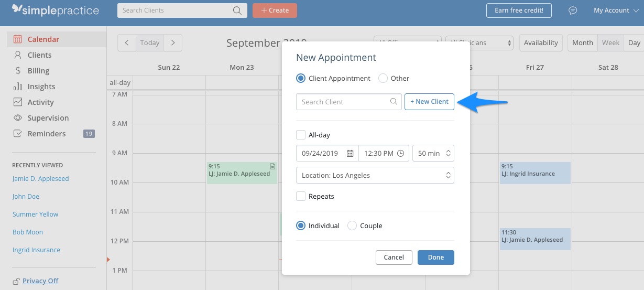Screen dimensions: 644x290
Task: Click the Privacy Off lock icon
Action: (16, 281)
